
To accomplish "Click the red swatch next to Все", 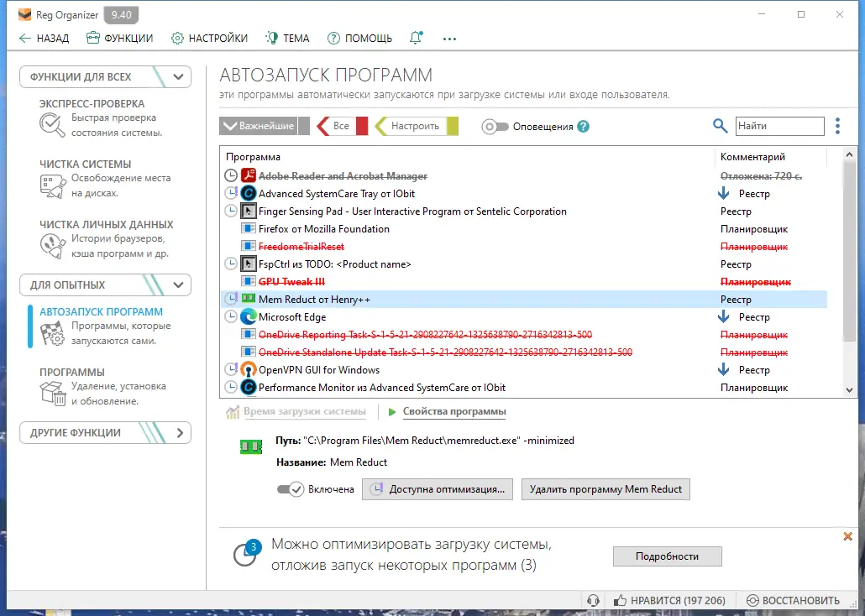I will [x=362, y=126].
